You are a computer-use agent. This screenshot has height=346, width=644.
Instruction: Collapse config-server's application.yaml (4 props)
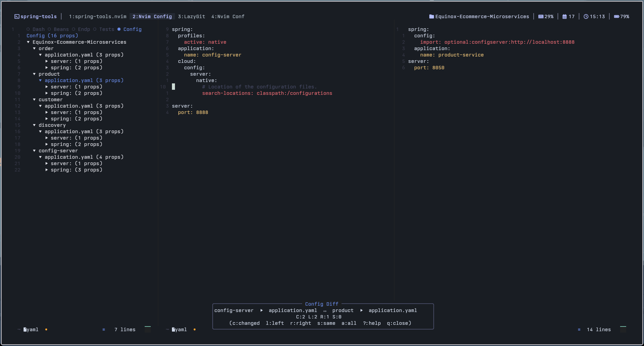point(40,157)
